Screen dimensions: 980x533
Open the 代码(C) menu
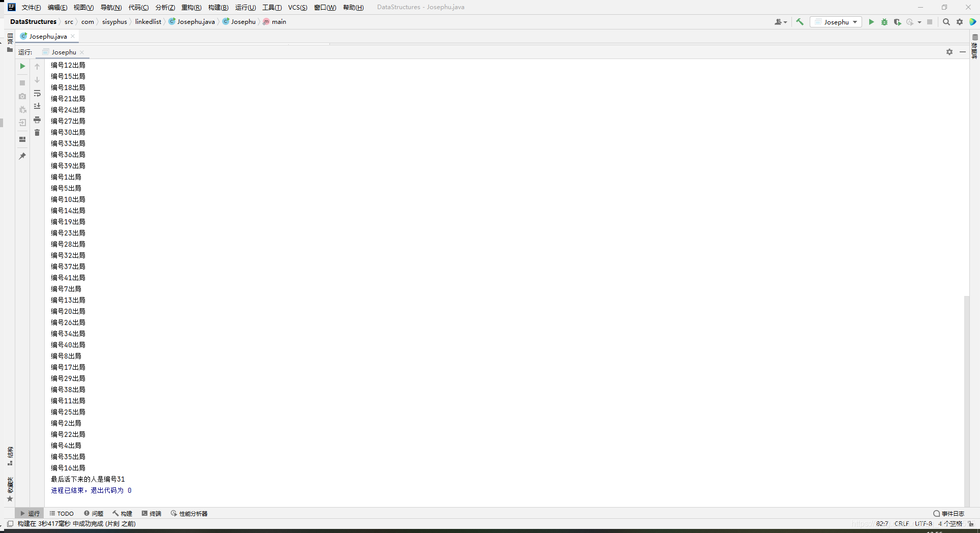(138, 7)
